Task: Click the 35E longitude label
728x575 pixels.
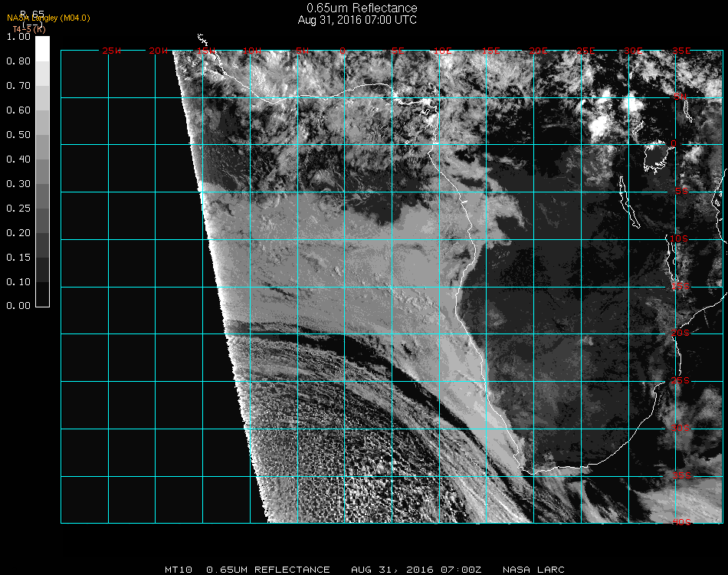Action: (x=681, y=51)
